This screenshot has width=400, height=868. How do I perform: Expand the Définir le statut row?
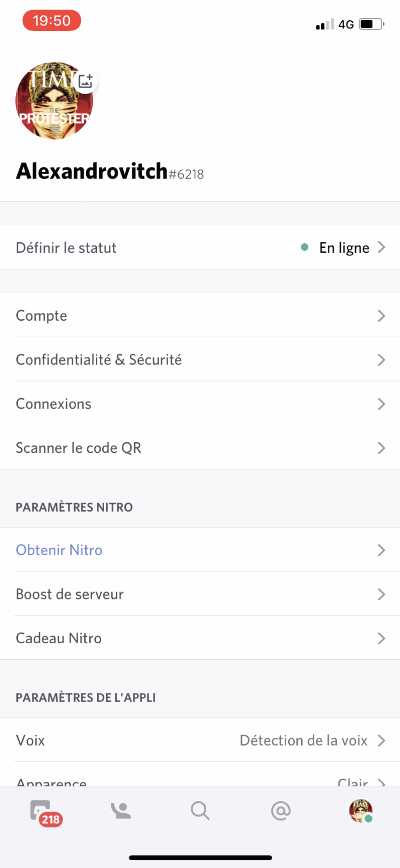pos(200,247)
